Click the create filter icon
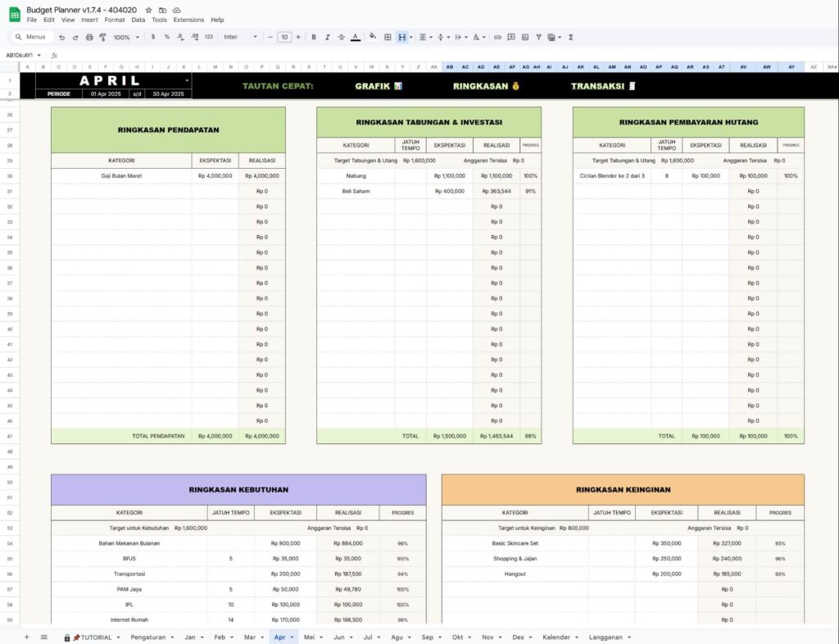Screen dimensions: 839x644 tap(538, 37)
